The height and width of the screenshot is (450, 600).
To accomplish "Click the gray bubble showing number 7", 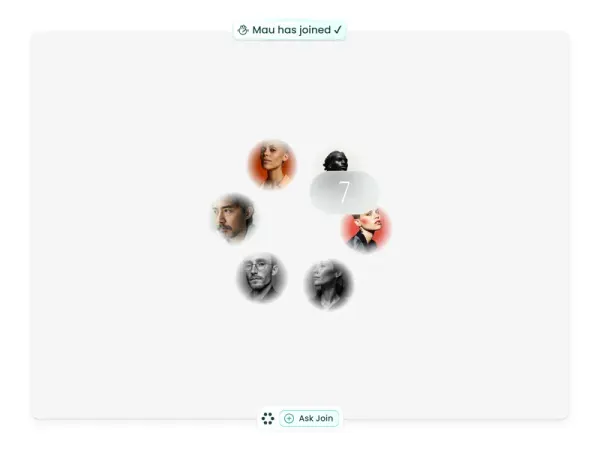I will click(344, 192).
